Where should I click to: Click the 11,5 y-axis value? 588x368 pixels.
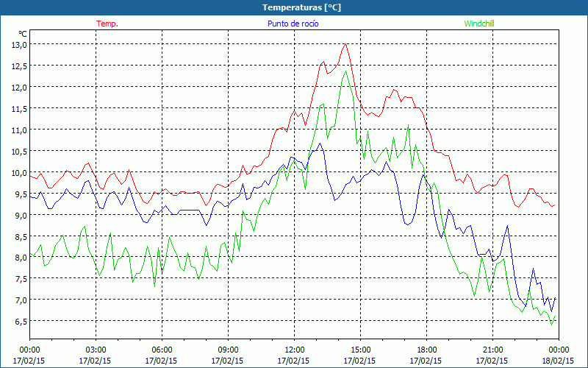point(20,108)
